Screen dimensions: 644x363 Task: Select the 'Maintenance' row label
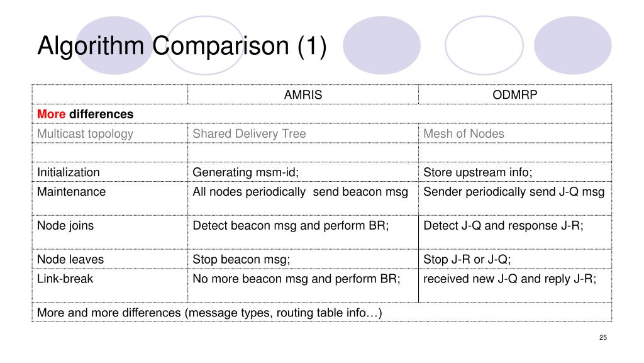click(71, 192)
